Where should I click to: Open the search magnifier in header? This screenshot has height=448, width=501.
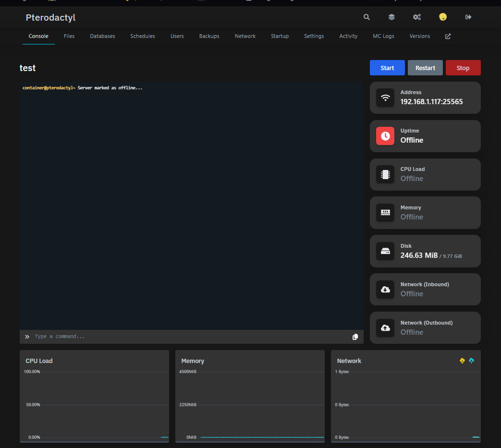coord(367,17)
